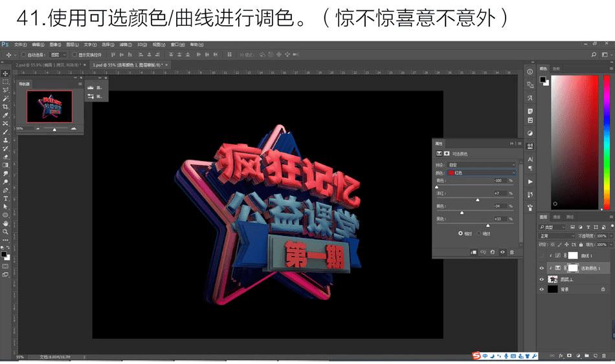
Task: Open the Edit (编辑) menu
Action: click(38, 45)
